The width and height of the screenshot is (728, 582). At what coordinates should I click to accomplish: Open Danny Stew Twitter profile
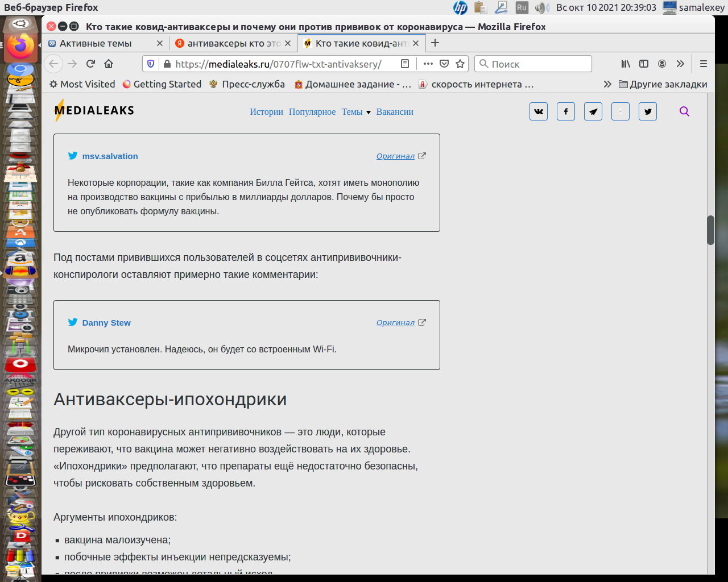(x=106, y=323)
